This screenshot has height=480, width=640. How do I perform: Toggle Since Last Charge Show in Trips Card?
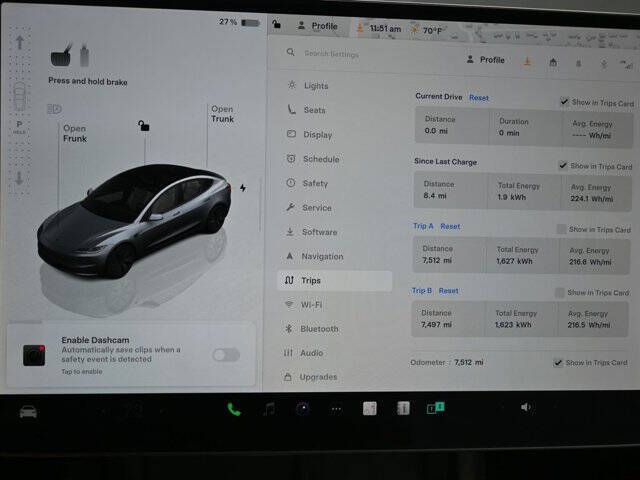563,165
